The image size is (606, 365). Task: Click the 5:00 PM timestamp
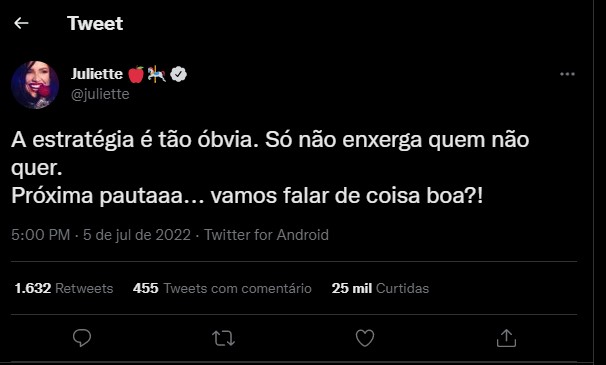click(x=41, y=235)
